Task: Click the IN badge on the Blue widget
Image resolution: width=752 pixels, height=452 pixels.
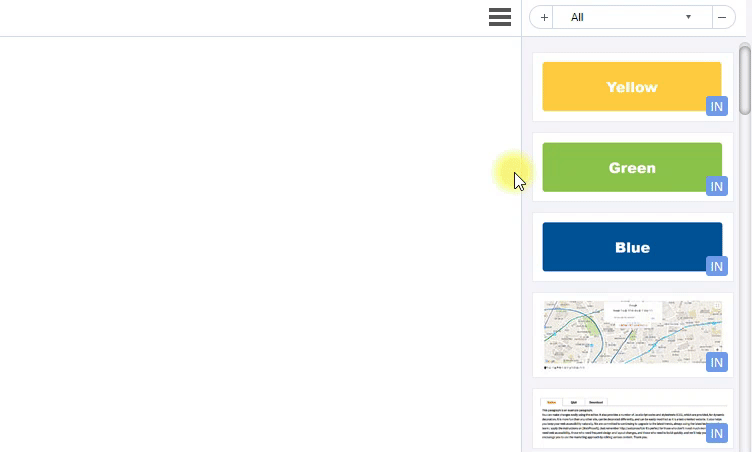Action: click(716, 266)
